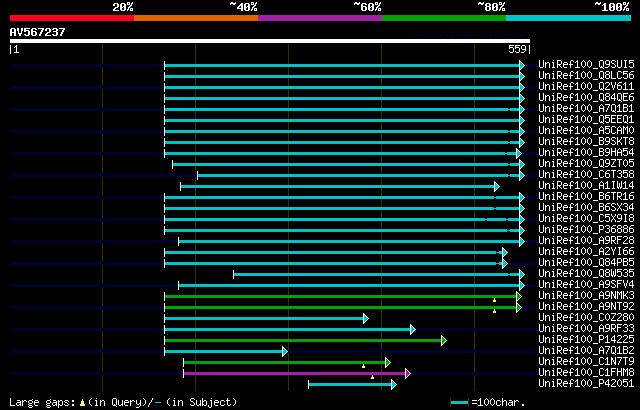Click the UniRef100_C1N7T9 label
The width and height of the screenshot is (640, 410).
pyautogui.click(x=586, y=362)
